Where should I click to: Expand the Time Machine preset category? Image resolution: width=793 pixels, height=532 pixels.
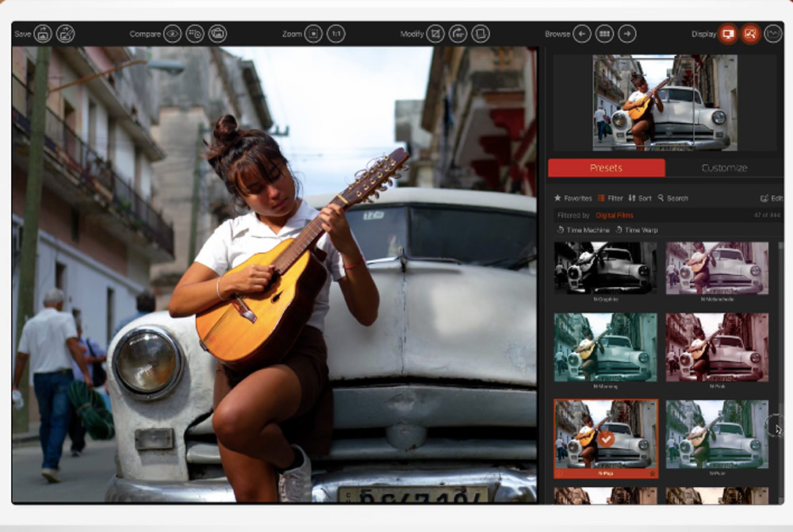point(584,230)
